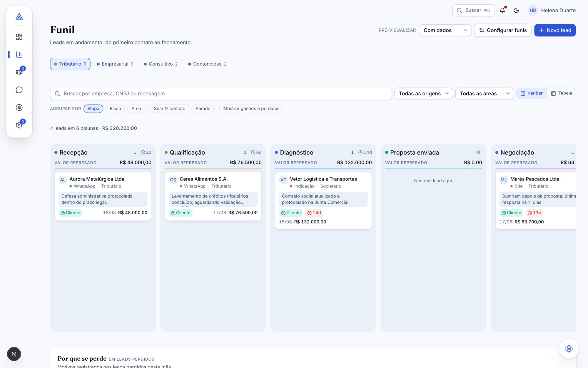Click the Novo lead button
The height and width of the screenshot is (368, 588).
click(x=555, y=30)
